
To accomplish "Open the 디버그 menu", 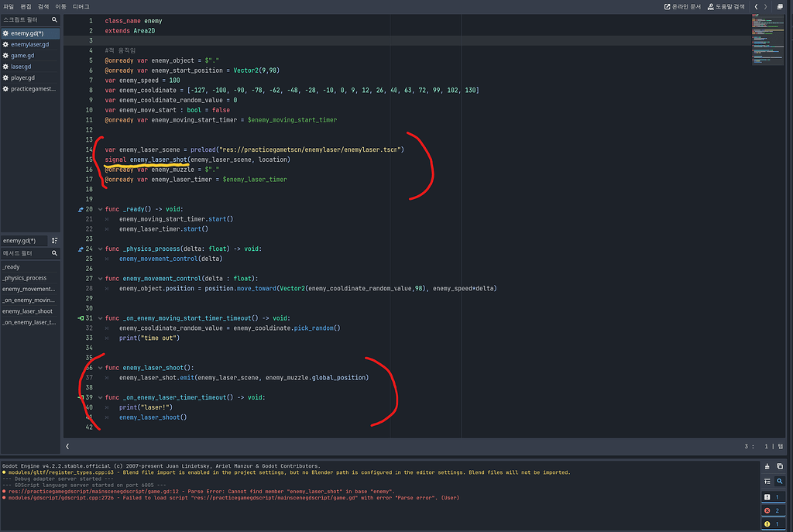I will pyautogui.click(x=81, y=6).
